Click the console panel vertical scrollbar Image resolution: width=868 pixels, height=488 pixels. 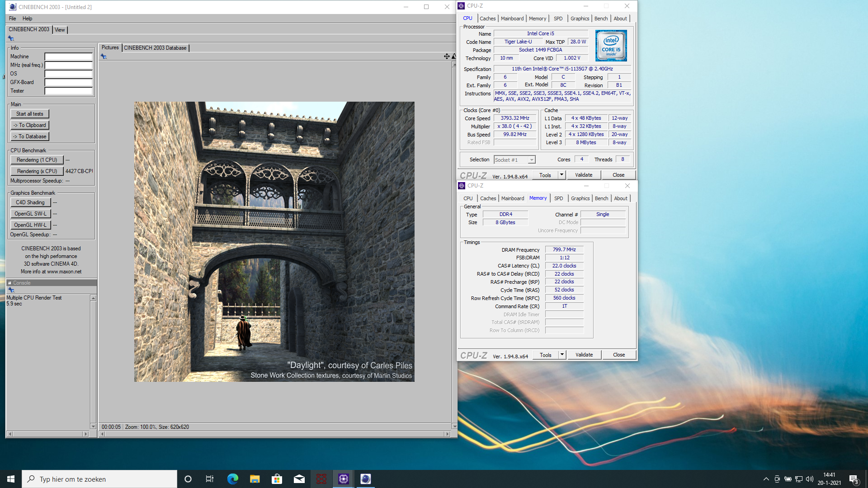tap(93, 362)
